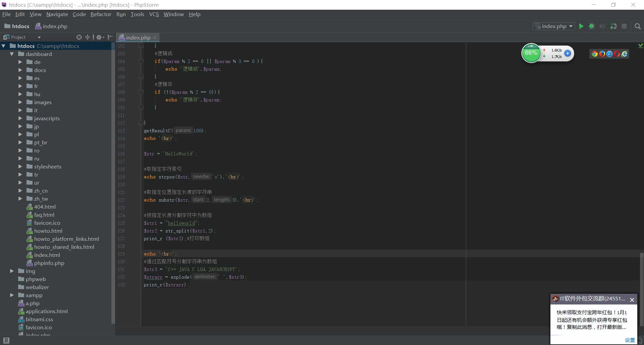644x345 pixels.
Task: Place cursor on line 131 $str3 assignment
Action: (192, 269)
